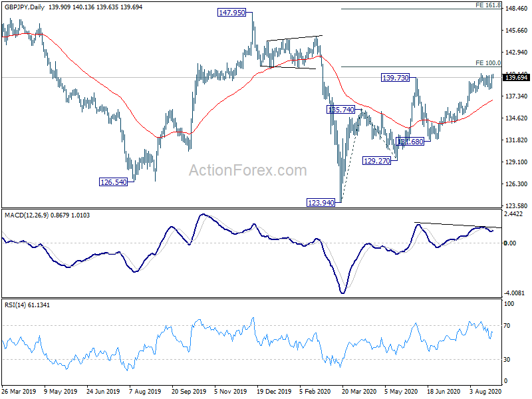Click the MACD 0.00 zero-line label
Viewport: 532px width, 399px height.
(510, 243)
